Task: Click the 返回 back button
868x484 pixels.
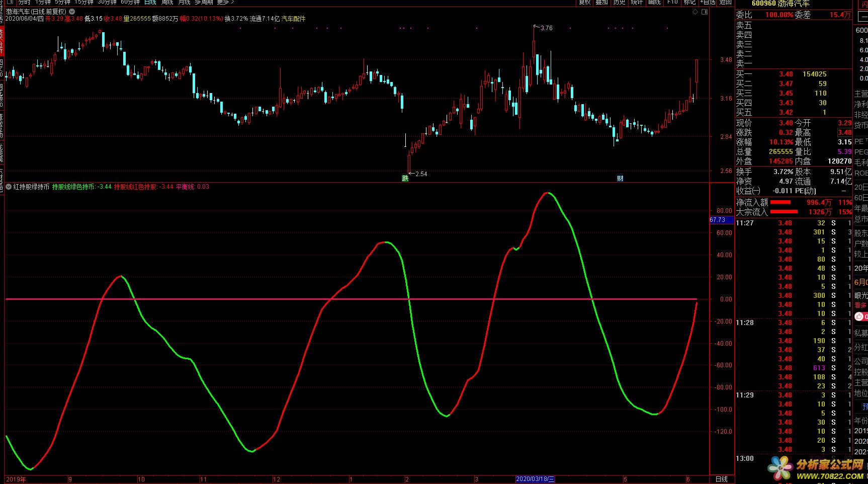Action: coord(726,2)
